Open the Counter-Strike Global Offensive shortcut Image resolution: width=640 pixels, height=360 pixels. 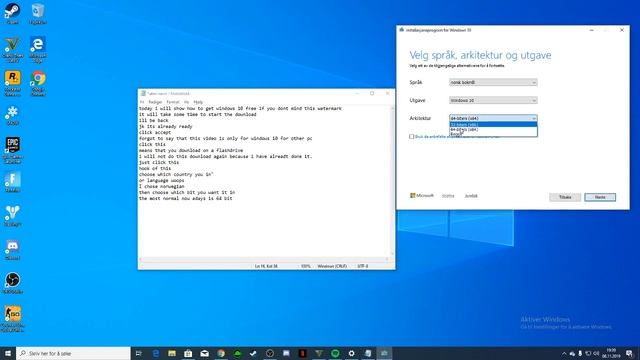point(12,318)
